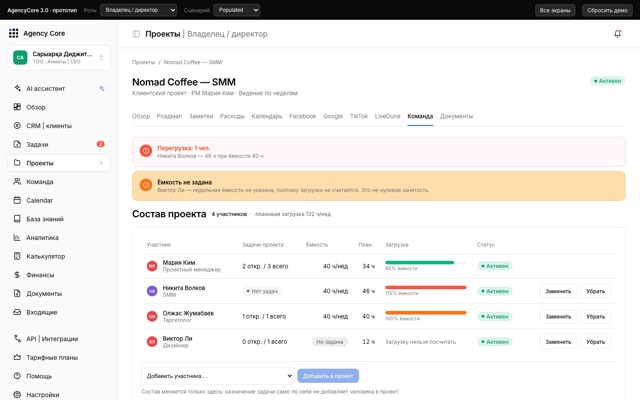The height and width of the screenshot is (400, 640).
Task: Click the Не задана capacity chip
Action: tap(330, 342)
